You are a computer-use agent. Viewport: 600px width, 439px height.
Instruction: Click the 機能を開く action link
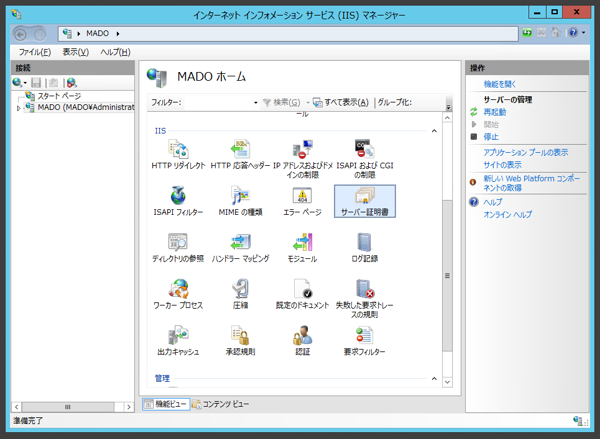click(499, 84)
